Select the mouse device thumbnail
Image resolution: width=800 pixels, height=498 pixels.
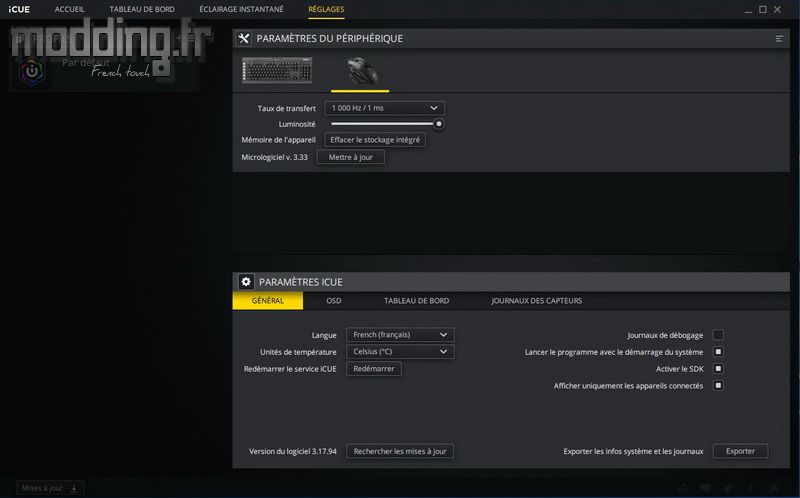pyautogui.click(x=362, y=70)
